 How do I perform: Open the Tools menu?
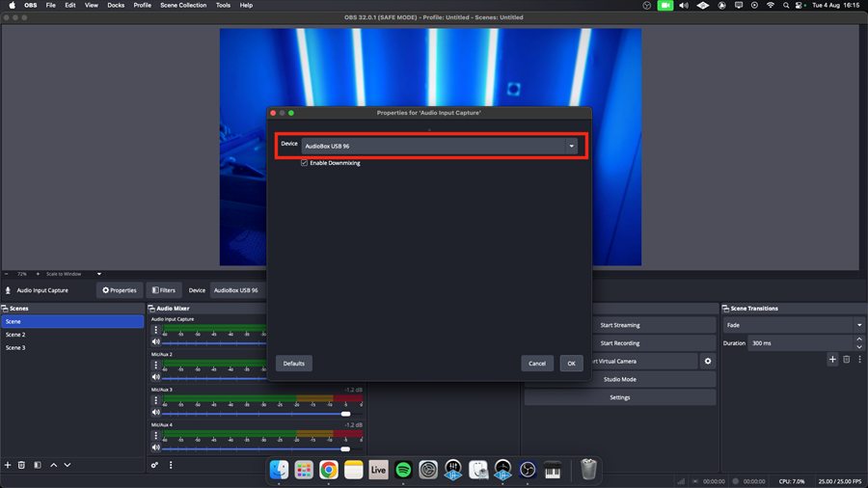[223, 5]
